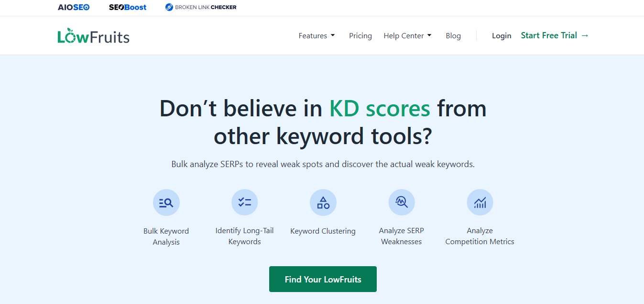The image size is (644, 304).
Task: Go to the Blog page
Action: coord(453,36)
